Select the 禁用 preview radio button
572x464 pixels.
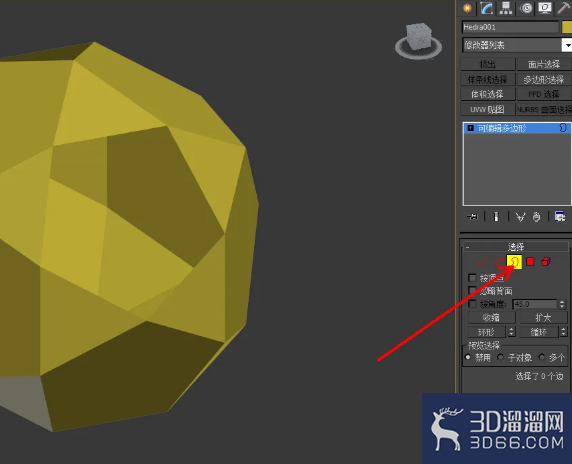[x=468, y=357]
